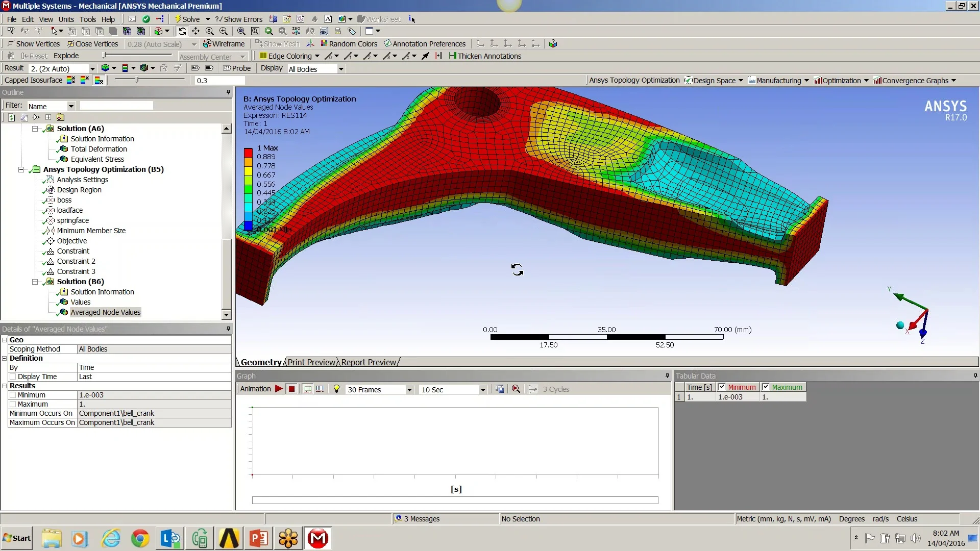Play the result animation
The image size is (980, 551).
279,389
